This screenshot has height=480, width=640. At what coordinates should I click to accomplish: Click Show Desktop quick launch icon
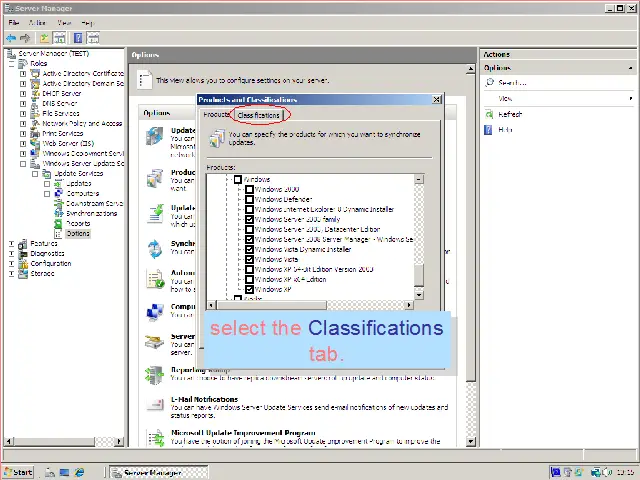[x=64, y=472]
